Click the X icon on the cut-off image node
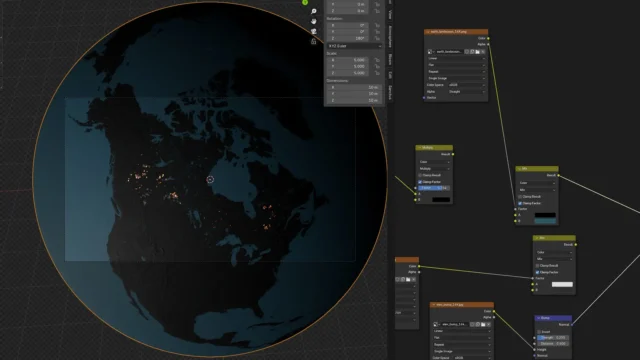This screenshot has width=640, height=360. (x=413, y=280)
